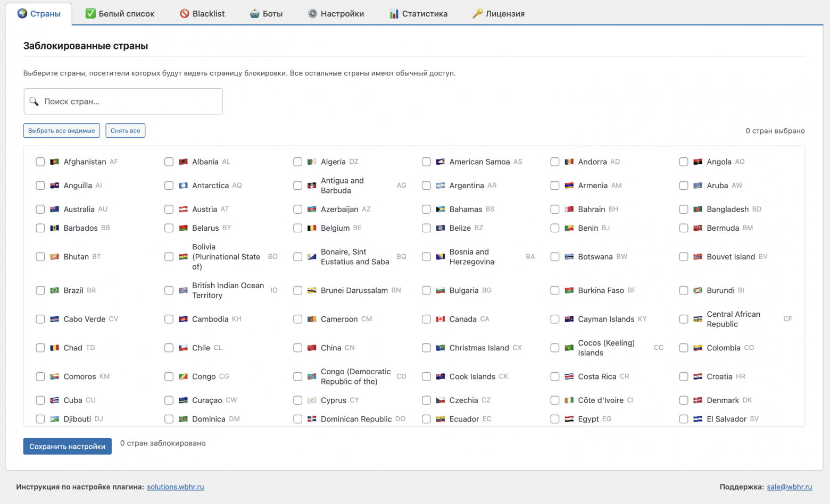The width and height of the screenshot is (830, 504).
Task: Click the Colombia flag icon
Action: 698,348
